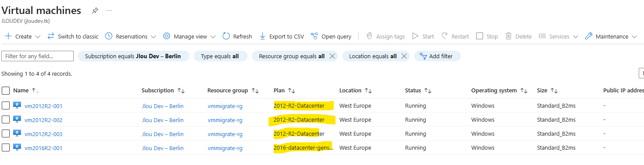
Task: Click the Open query icon
Action: click(x=314, y=36)
